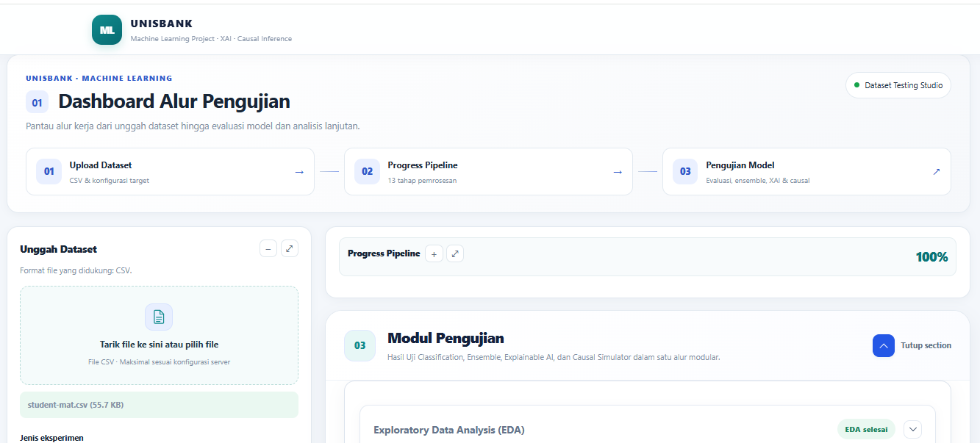The image size is (980, 443).
Task: Click the Machine Learning Project subtitle
Action: click(x=211, y=39)
